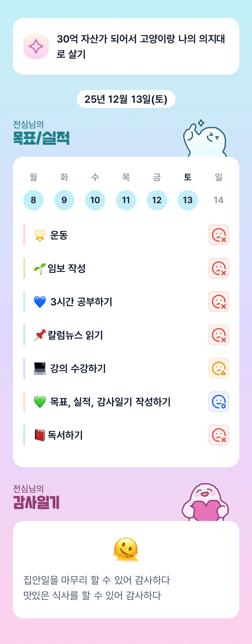Click the orange 강의 수강하기 status icon
252x644 pixels.
coord(218,368)
